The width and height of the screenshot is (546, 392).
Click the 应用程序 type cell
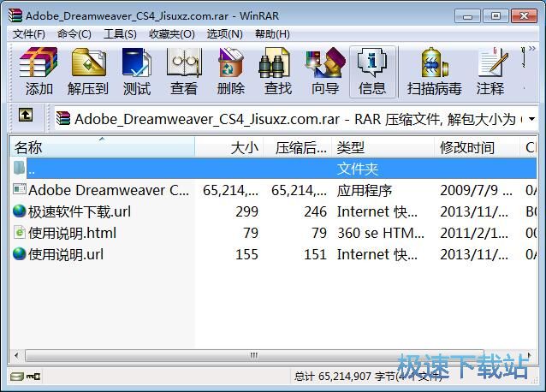coord(365,190)
